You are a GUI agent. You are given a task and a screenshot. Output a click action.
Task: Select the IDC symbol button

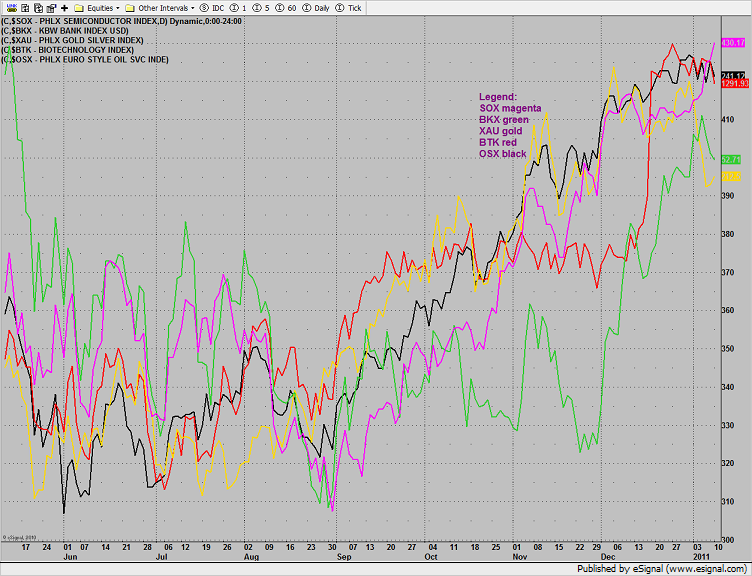[x=212, y=8]
